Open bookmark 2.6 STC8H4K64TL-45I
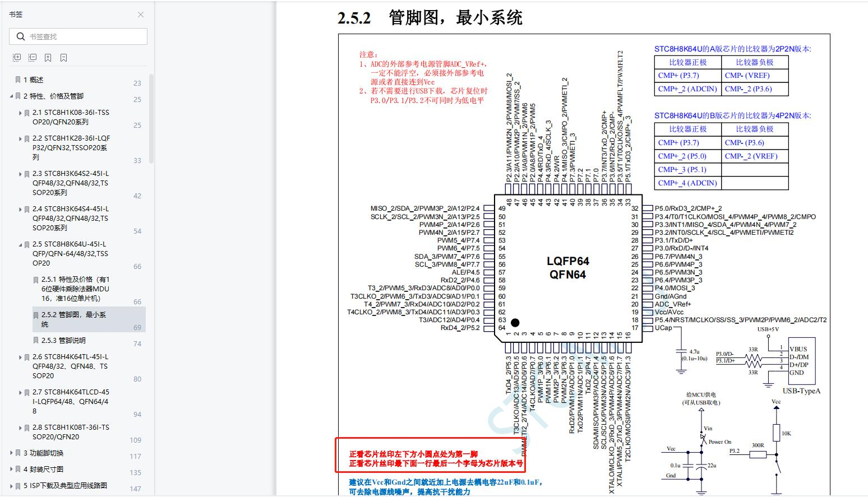Viewport: 868px width, 497px height. [71, 366]
